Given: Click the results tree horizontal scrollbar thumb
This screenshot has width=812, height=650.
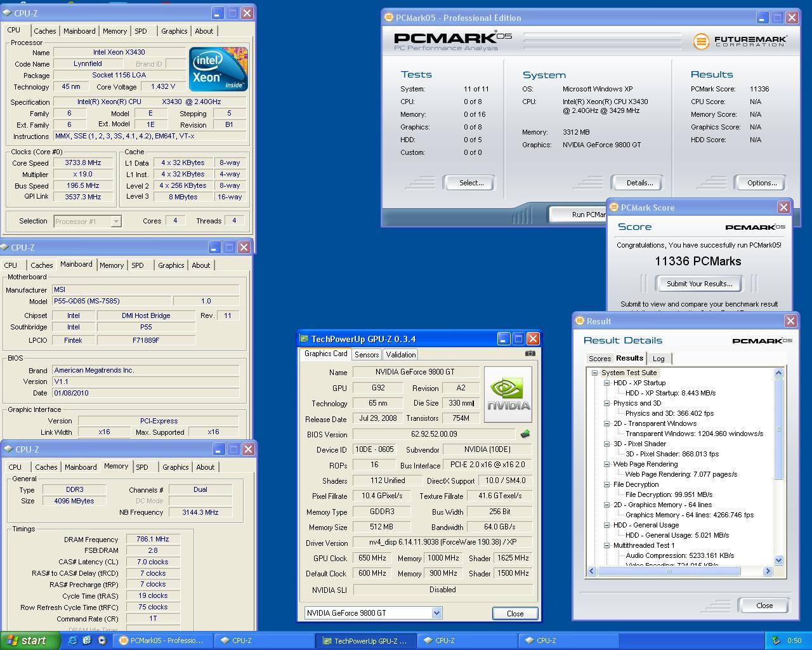Looking at the screenshot, I should 669,571.
